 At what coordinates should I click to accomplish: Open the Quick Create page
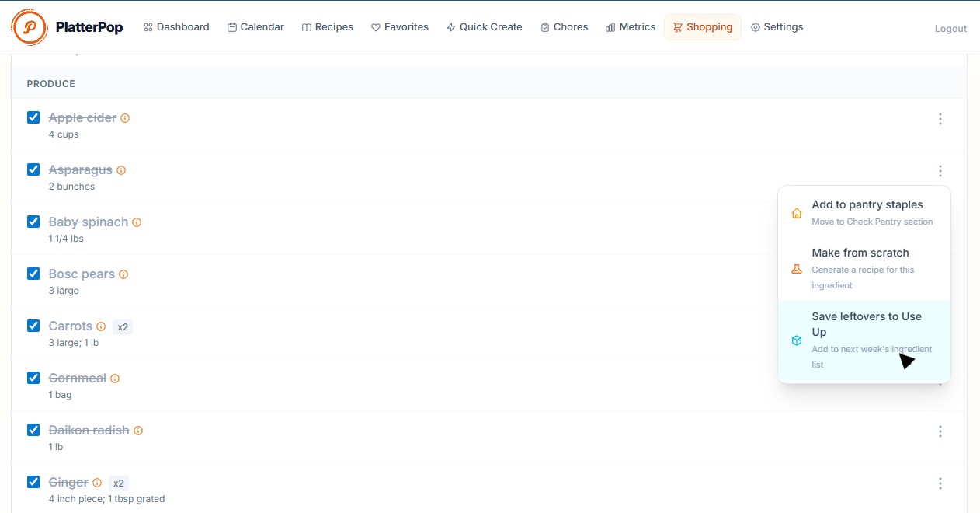click(x=484, y=27)
